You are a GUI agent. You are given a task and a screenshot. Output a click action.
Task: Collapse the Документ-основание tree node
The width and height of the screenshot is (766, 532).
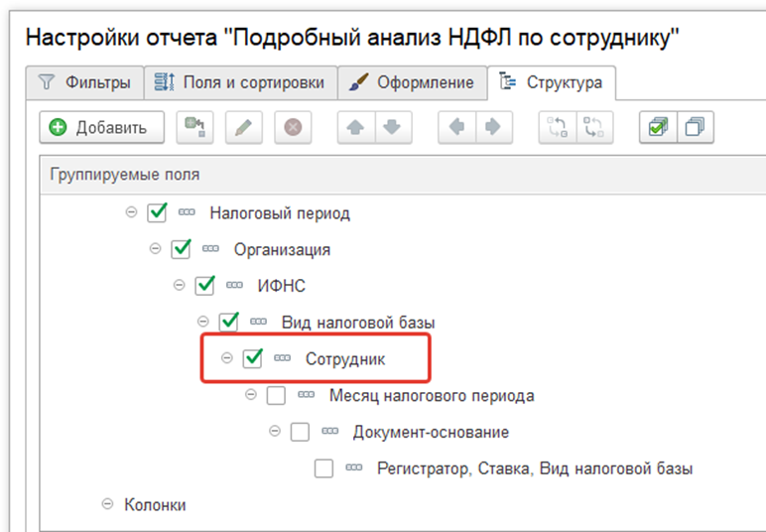pyautogui.click(x=275, y=431)
